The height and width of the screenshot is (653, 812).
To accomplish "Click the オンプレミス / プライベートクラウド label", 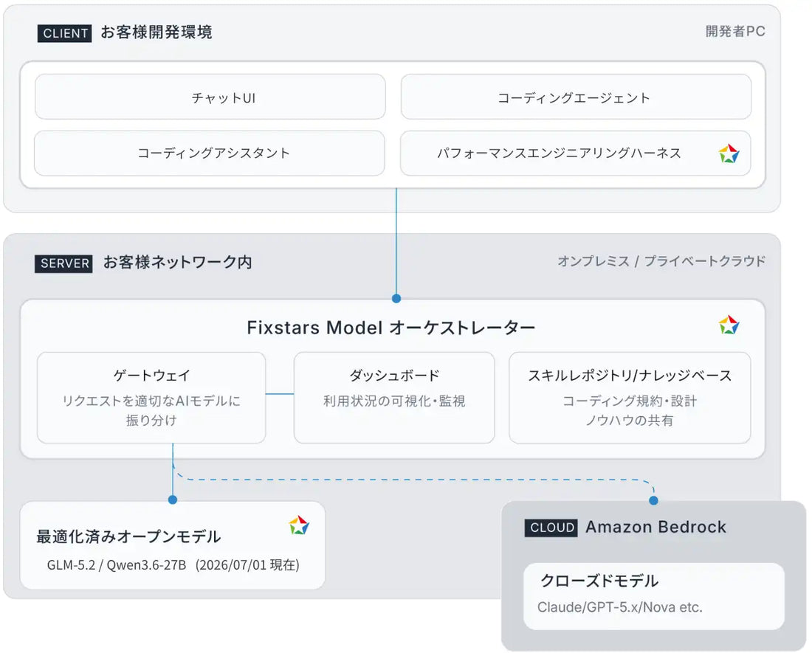I will [661, 261].
